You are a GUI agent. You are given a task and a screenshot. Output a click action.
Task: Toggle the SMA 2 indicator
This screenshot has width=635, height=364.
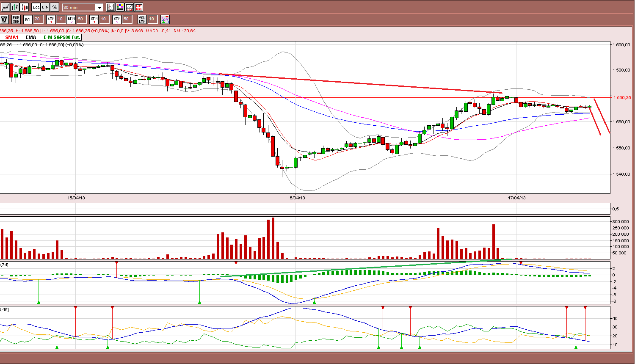(117, 19)
